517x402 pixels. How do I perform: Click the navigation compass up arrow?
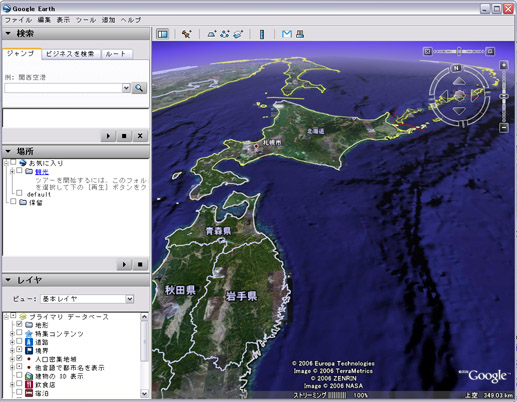pyautogui.click(x=459, y=81)
